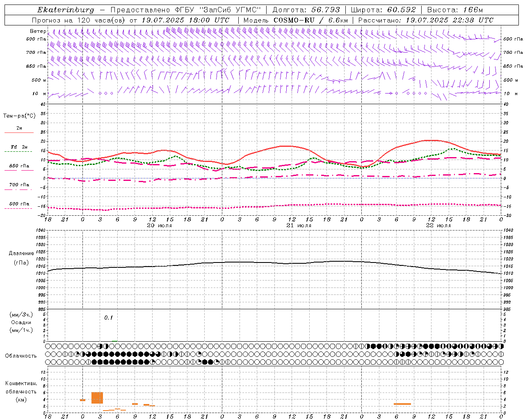Image resolution: width=525 pixels, height=420 pixels.
Task: Click the Давление chart label
Action: [21, 253]
